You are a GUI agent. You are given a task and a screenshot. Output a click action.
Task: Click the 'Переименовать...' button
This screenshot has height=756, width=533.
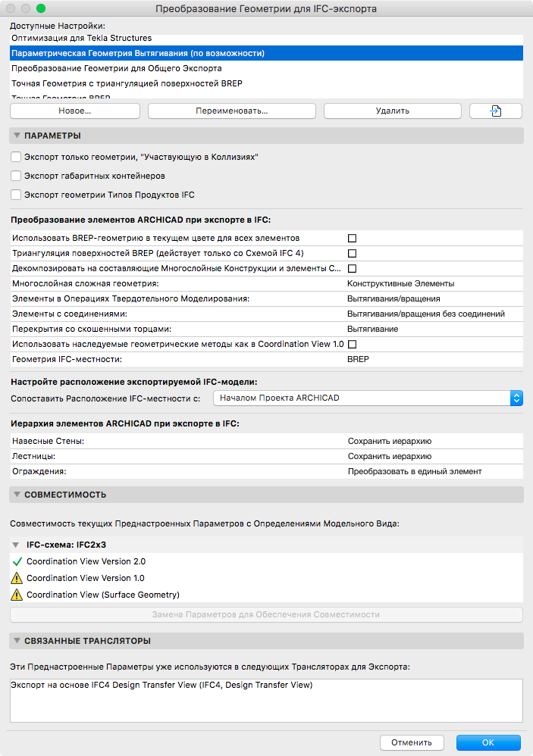[x=231, y=111]
